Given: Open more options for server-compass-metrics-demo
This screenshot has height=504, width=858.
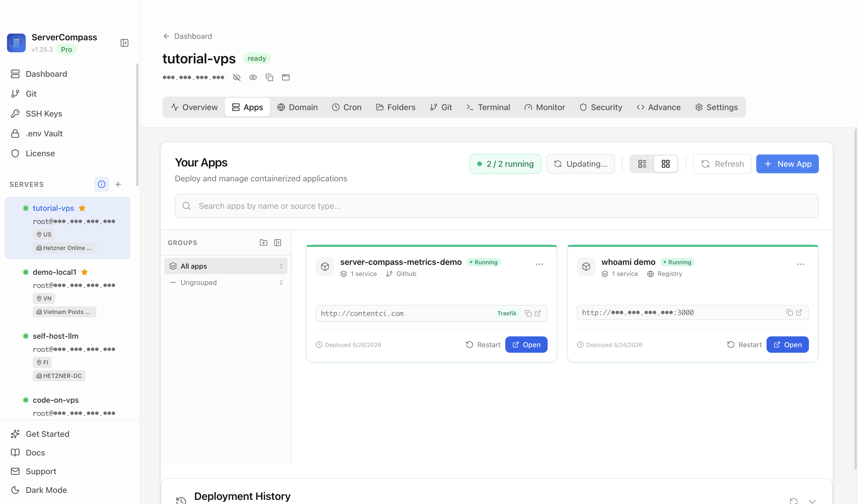Looking at the screenshot, I should pos(539,265).
